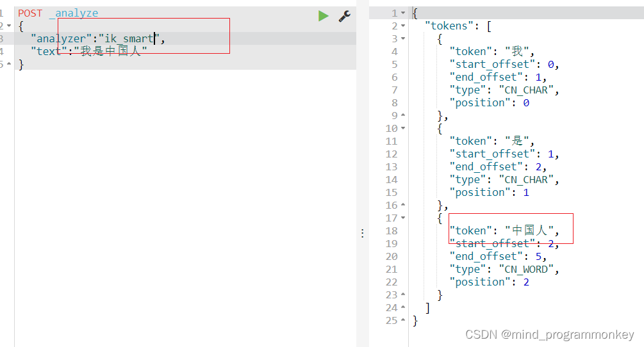The width and height of the screenshot is (644, 347).
Task: Click the pane divider drag handle
Action: [x=362, y=234]
